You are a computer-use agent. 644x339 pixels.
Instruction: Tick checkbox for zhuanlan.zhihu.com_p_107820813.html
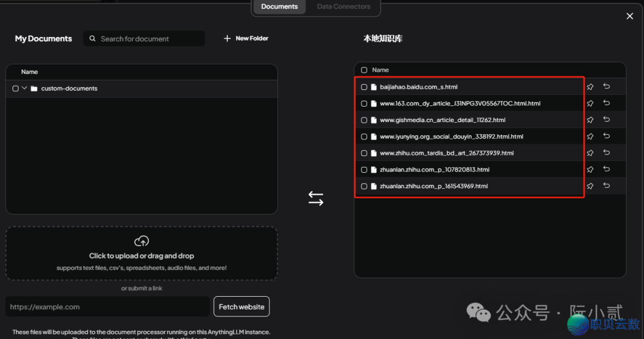364,170
